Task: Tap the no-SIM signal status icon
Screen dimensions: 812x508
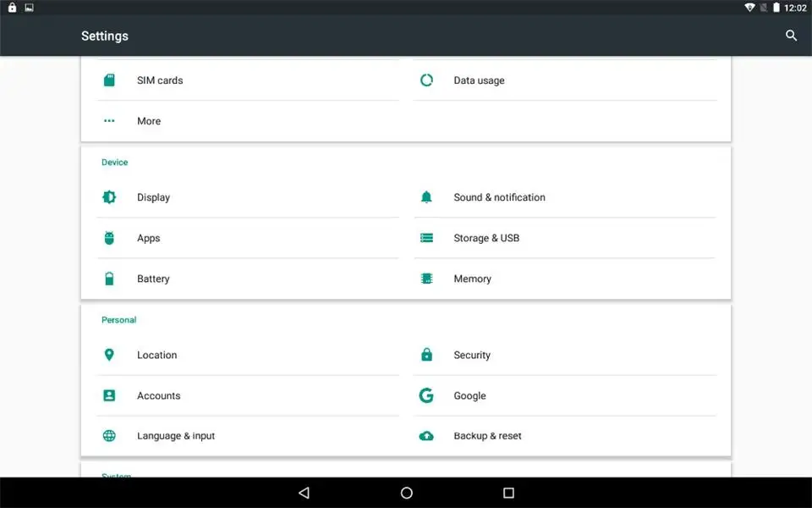Action: [763, 8]
